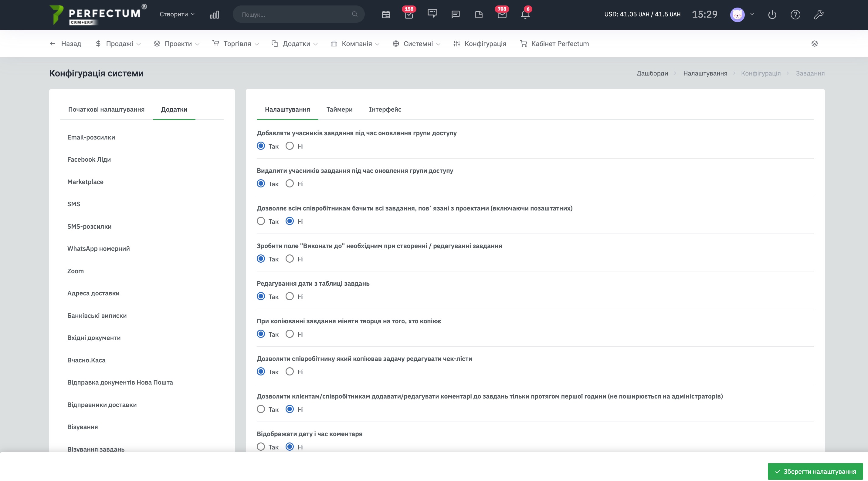
Task: Open Marketplace settings in sidebar
Action: [x=85, y=182]
